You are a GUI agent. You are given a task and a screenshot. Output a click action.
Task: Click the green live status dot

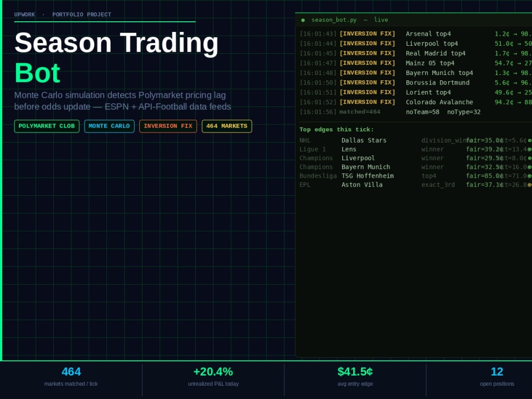pos(303,20)
